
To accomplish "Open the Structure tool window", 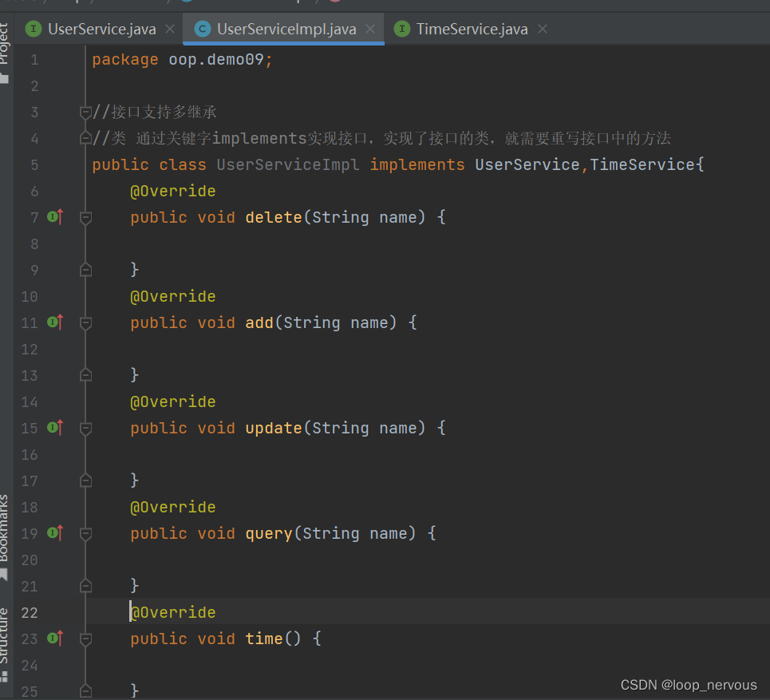I will (5, 643).
